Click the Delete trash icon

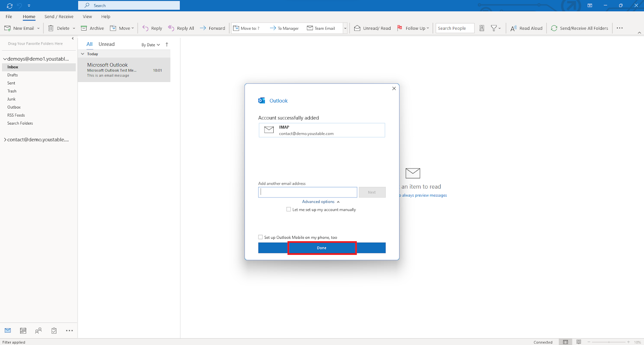[x=51, y=28]
